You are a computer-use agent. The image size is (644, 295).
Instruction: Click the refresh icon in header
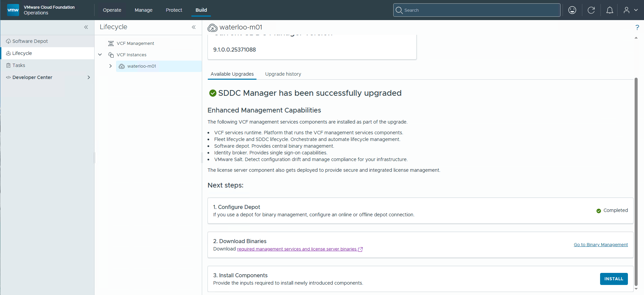coord(591,10)
